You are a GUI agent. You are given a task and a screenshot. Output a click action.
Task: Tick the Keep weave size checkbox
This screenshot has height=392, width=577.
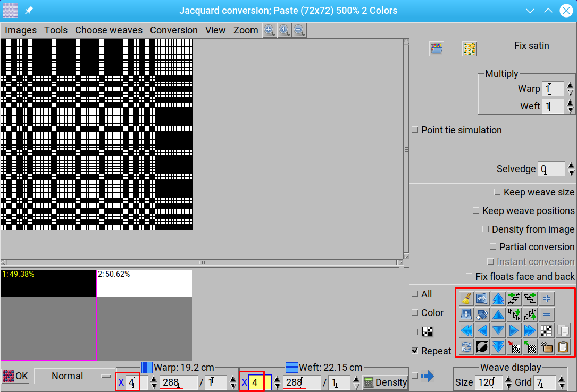pyautogui.click(x=497, y=192)
